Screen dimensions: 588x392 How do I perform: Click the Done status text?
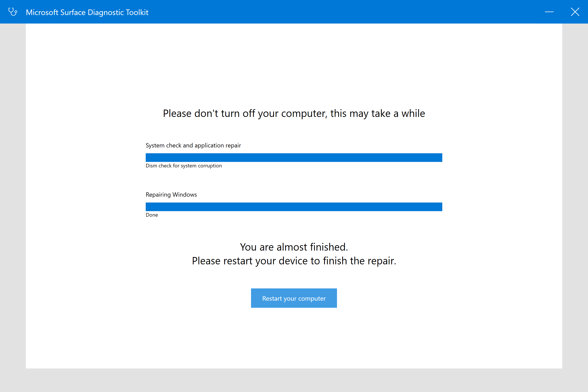click(x=152, y=215)
